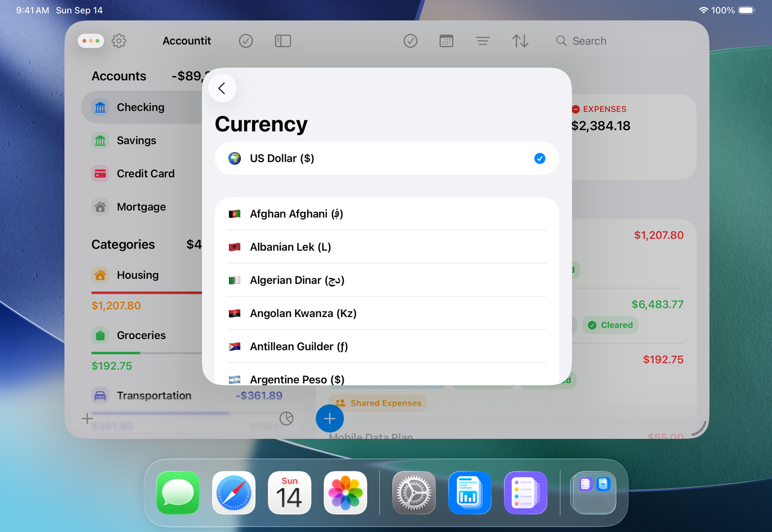
Task: Click the sort arrows icon
Action: 520,41
